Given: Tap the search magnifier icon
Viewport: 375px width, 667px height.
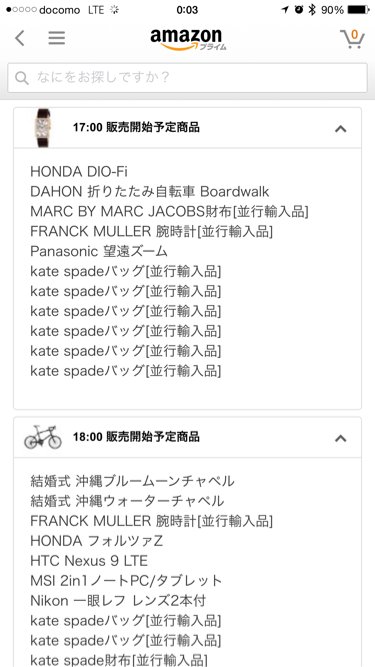Looking at the screenshot, I should [22, 78].
